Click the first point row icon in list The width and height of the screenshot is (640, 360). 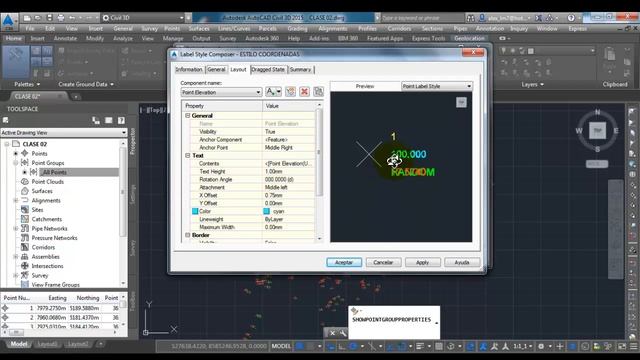(x=5, y=308)
